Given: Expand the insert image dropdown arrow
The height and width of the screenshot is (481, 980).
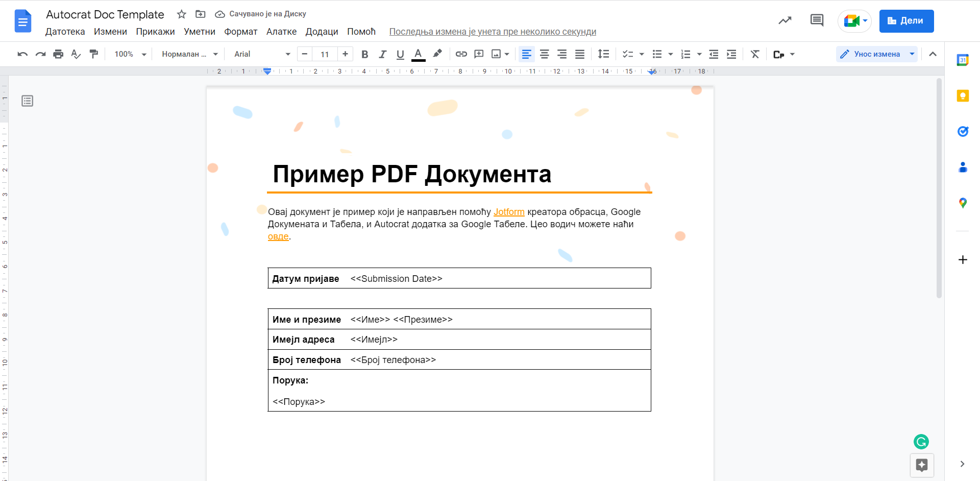Looking at the screenshot, I should [x=507, y=54].
